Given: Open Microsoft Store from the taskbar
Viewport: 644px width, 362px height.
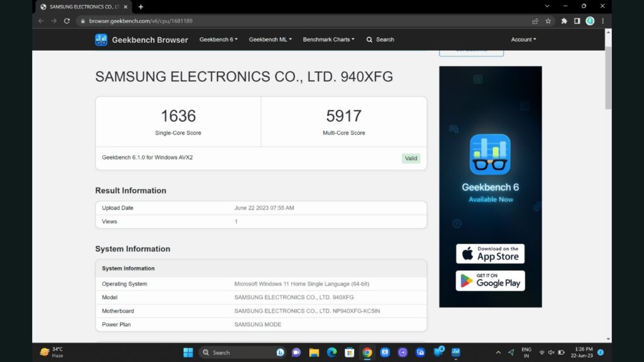Looking at the screenshot, I should pyautogui.click(x=350, y=353).
